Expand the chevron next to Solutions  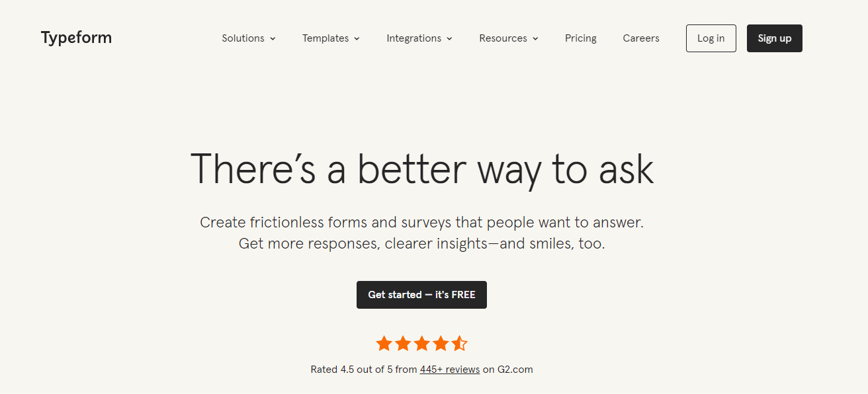(273, 39)
